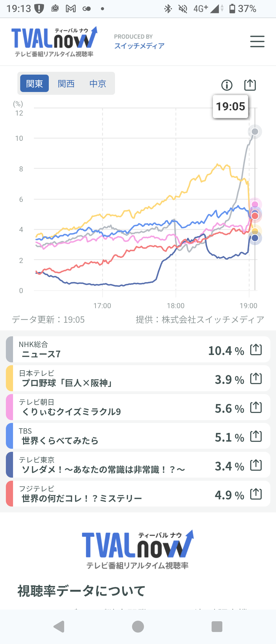Open the スイッチメディア producer link
Image resolution: width=276 pixels, height=644 pixels.
[139, 46]
